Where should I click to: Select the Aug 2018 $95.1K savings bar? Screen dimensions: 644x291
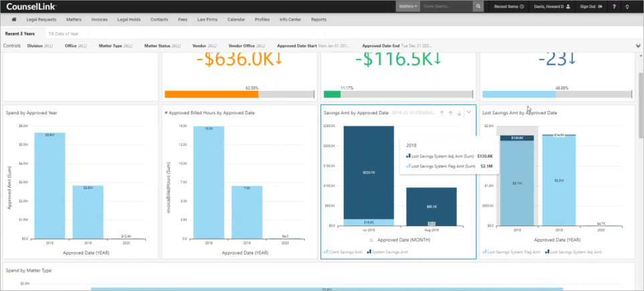431,207
